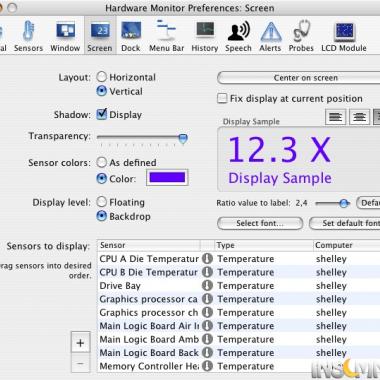Open the Dock preferences pane
Image resolution: width=380 pixels, height=380 pixels.
point(131,36)
